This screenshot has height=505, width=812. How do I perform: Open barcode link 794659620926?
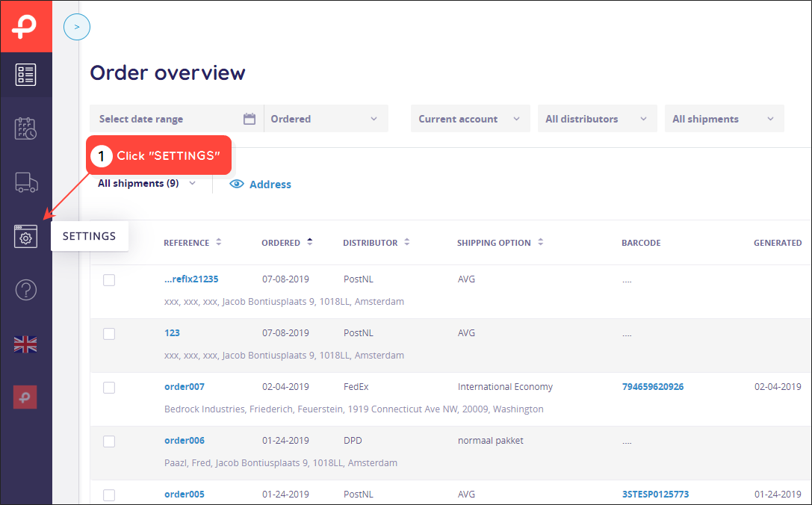click(652, 387)
